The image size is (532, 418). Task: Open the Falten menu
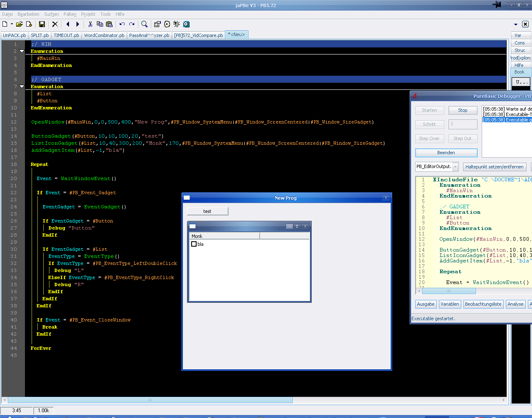click(70, 14)
